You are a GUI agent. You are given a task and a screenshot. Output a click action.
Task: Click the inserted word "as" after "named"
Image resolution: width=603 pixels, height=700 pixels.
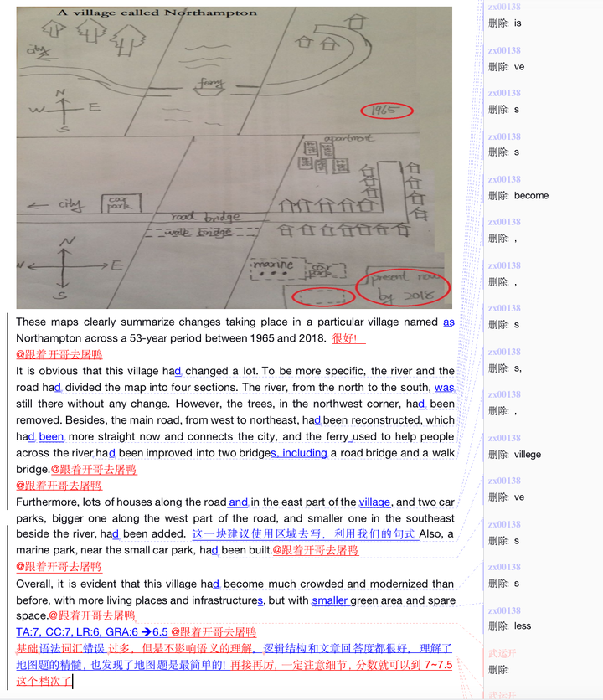tap(448, 322)
